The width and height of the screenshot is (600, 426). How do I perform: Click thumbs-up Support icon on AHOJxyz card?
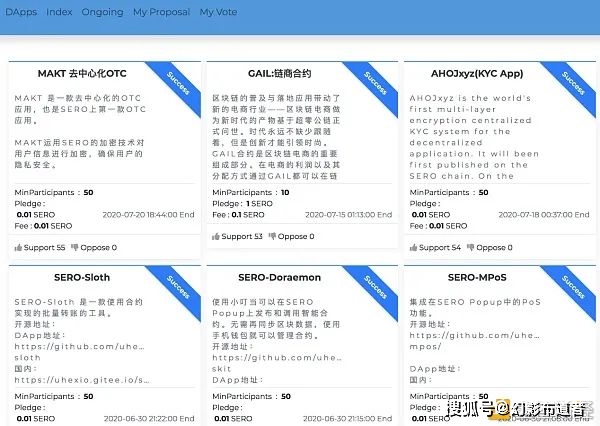pos(413,248)
